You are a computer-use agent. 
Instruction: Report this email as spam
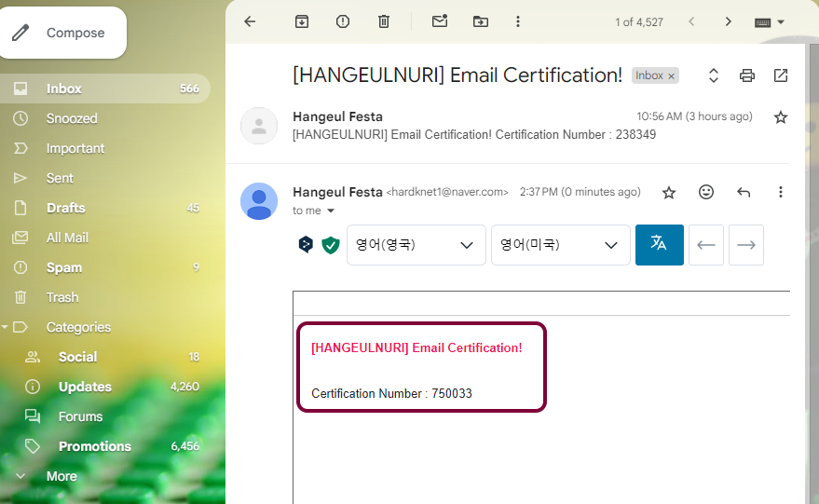point(343,21)
